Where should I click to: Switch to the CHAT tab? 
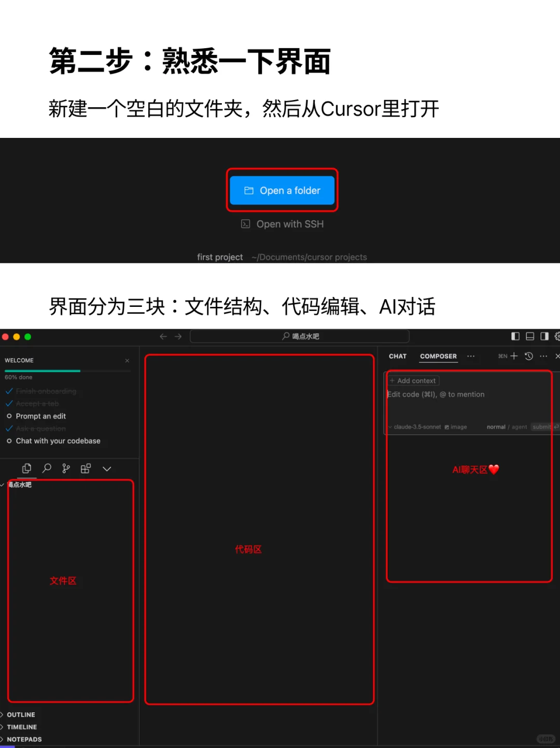[x=397, y=356]
